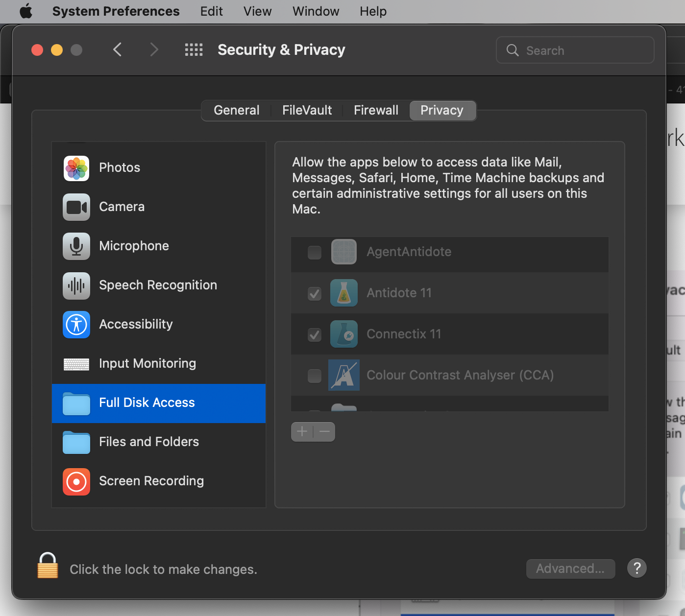The width and height of the screenshot is (685, 616).
Task: Enable the Colour Contrast Analyser checkbox
Action: 315,376
